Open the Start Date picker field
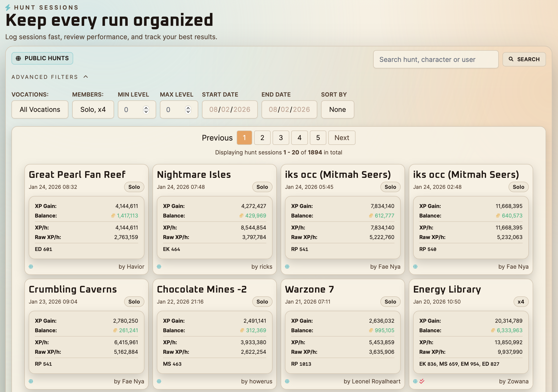 [x=230, y=110]
